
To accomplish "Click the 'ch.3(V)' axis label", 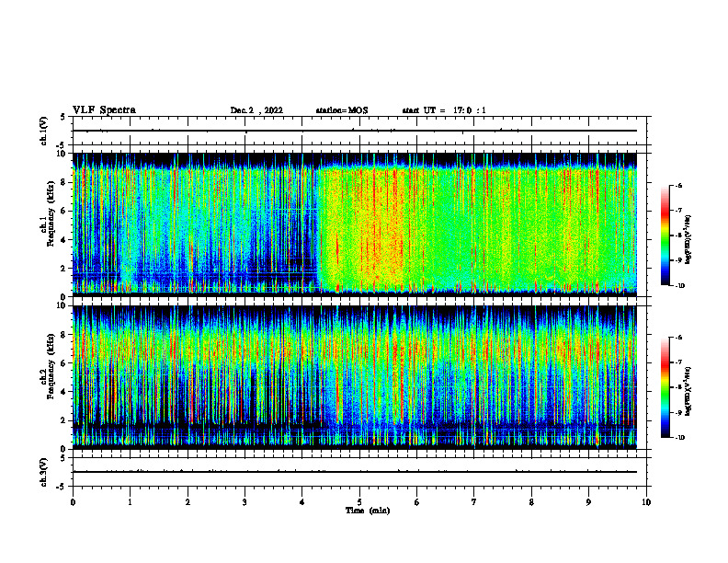I will [43, 473].
